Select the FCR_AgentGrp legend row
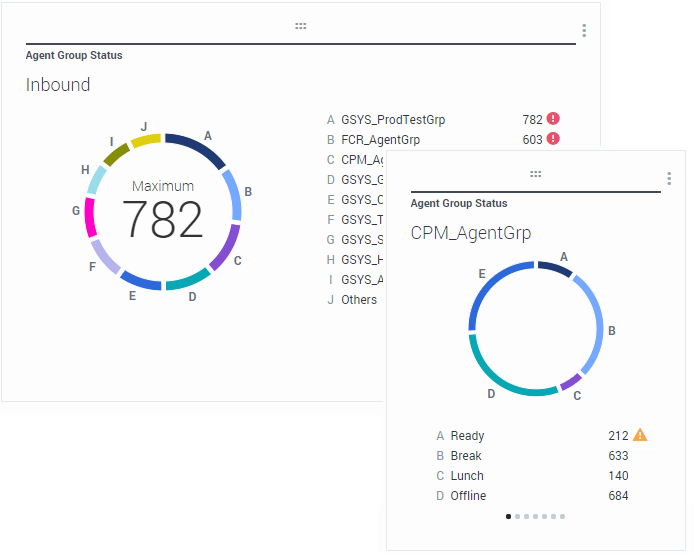Viewport: 694px width, 559px height. point(443,139)
